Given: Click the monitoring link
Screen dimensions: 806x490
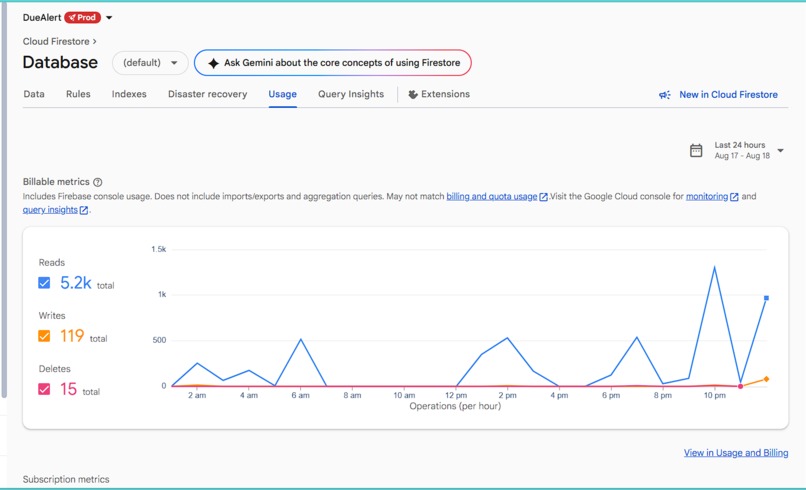Looking at the screenshot, I should 707,196.
